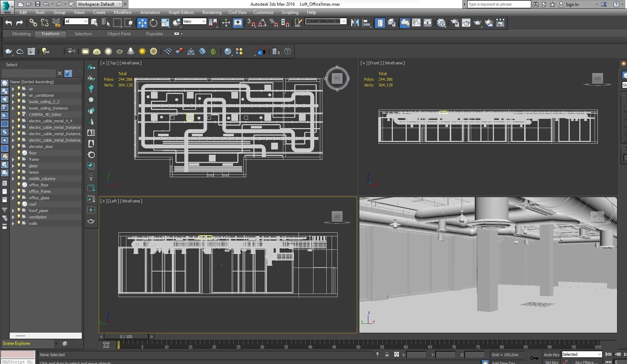
Task: Select the Move transform tool
Action: point(142,23)
